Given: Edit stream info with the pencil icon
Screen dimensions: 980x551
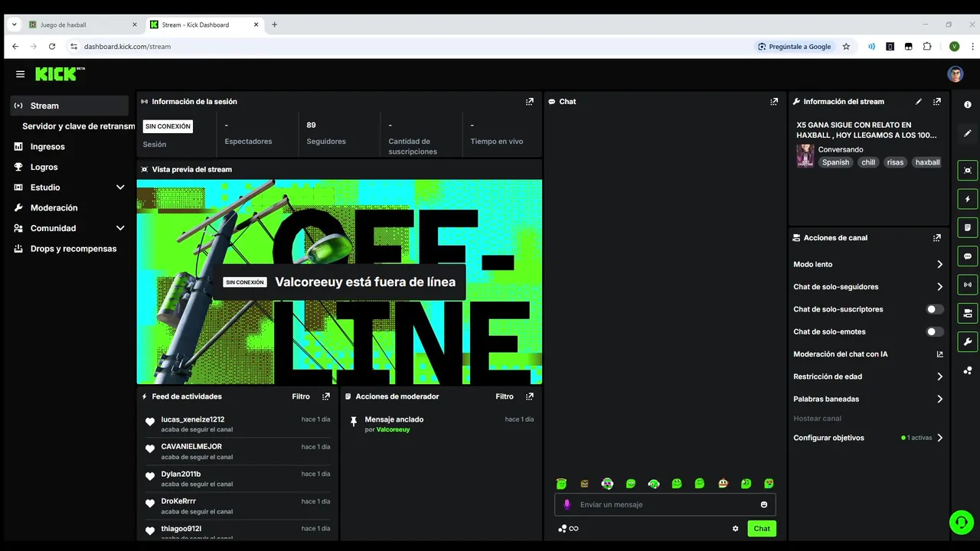Looking at the screenshot, I should [x=919, y=101].
